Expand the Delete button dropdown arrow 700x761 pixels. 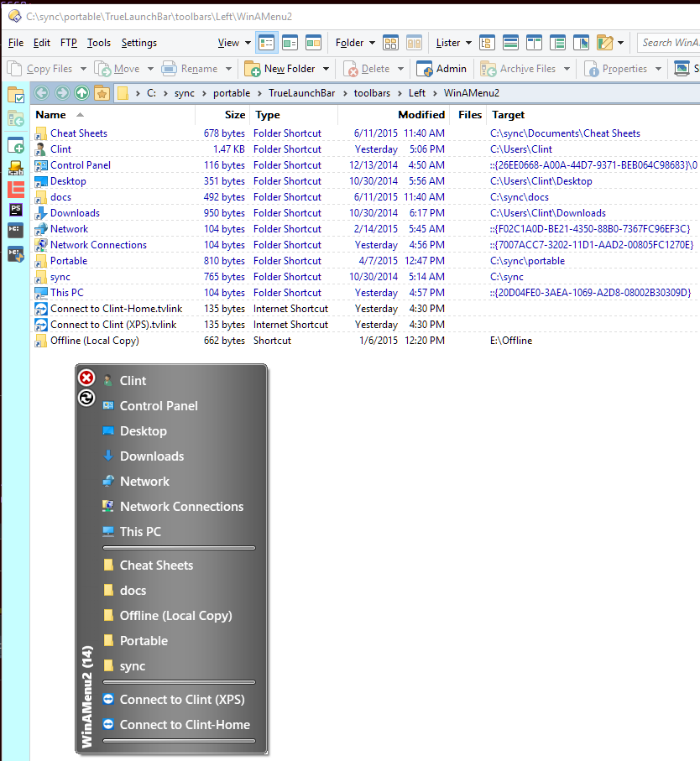click(400, 69)
